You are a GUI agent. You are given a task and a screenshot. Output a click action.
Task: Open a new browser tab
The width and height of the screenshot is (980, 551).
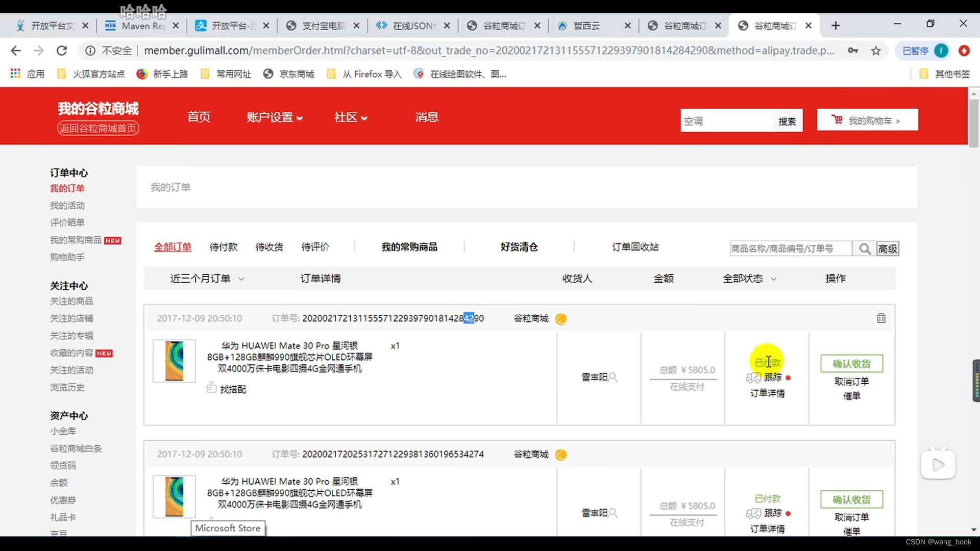[836, 26]
